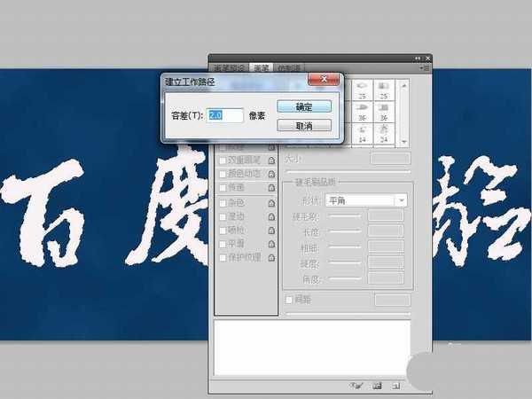Screen dimensions: 532x399
Task: Click the 建立工作路径 dialog title bar
Action: 234,82
